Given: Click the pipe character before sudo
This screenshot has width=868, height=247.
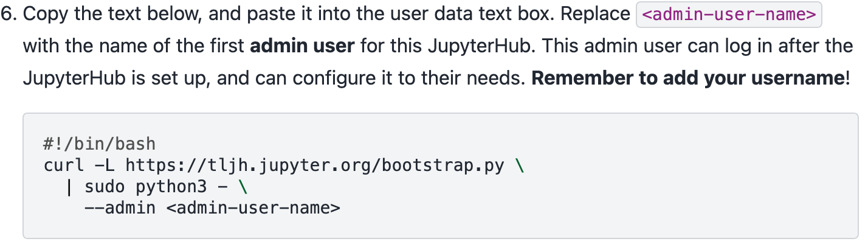Looking at the screenshot, I should point(69,187).
